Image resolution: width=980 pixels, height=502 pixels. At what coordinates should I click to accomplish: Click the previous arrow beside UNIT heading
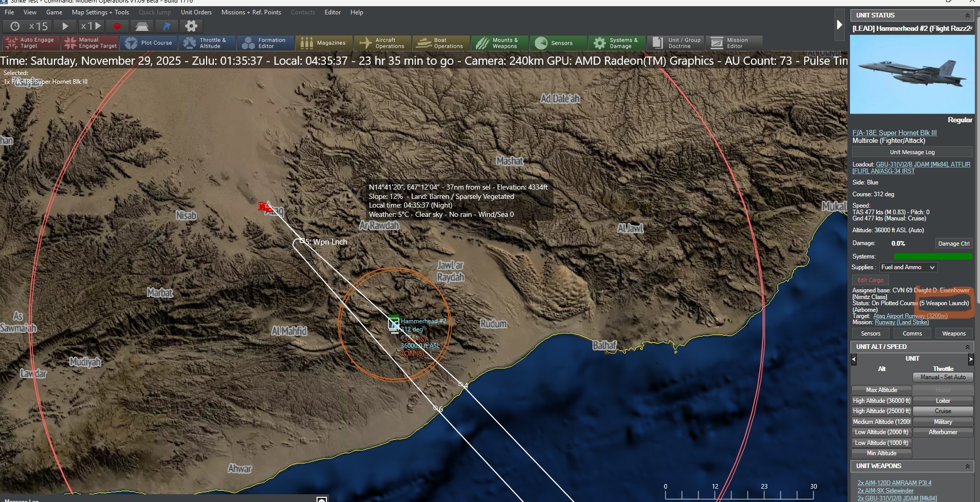tap(854, 359)
